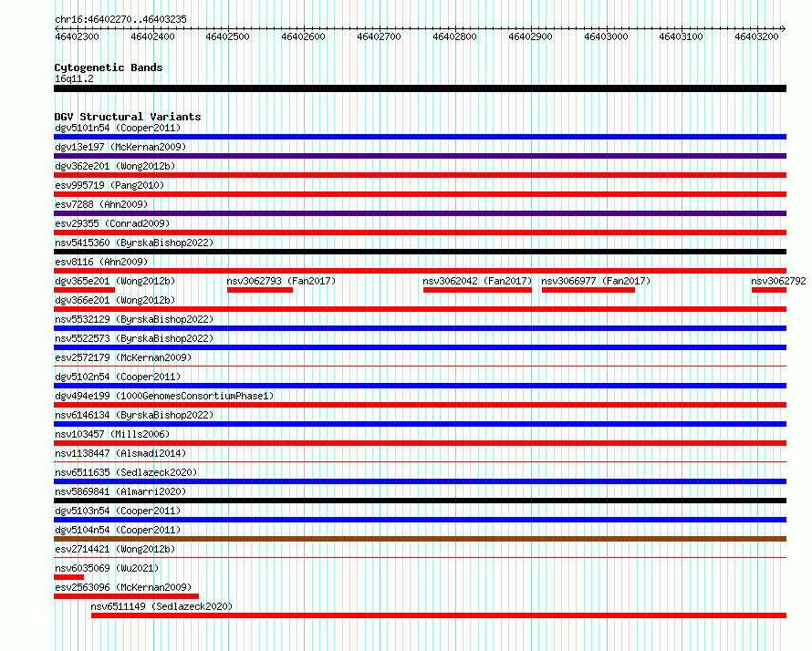Click the Cytogenetic Bands track heading
The image size is (812, 651).
pos(109,67)
